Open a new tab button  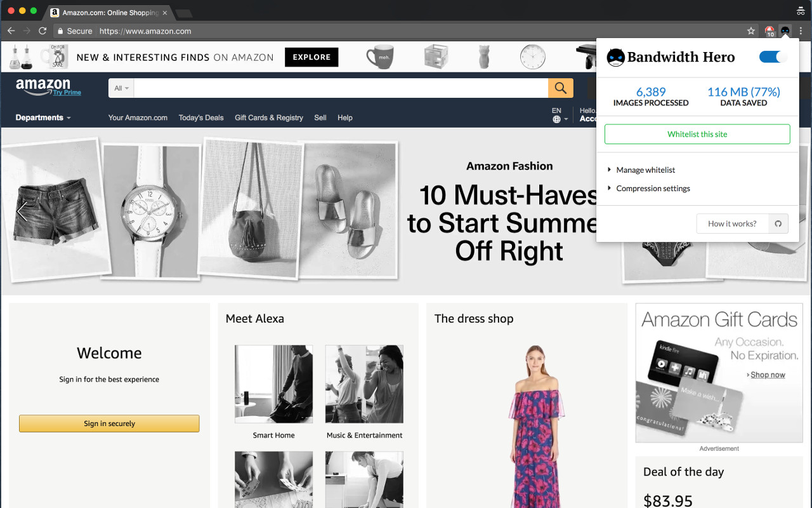[x=183, y=13]
